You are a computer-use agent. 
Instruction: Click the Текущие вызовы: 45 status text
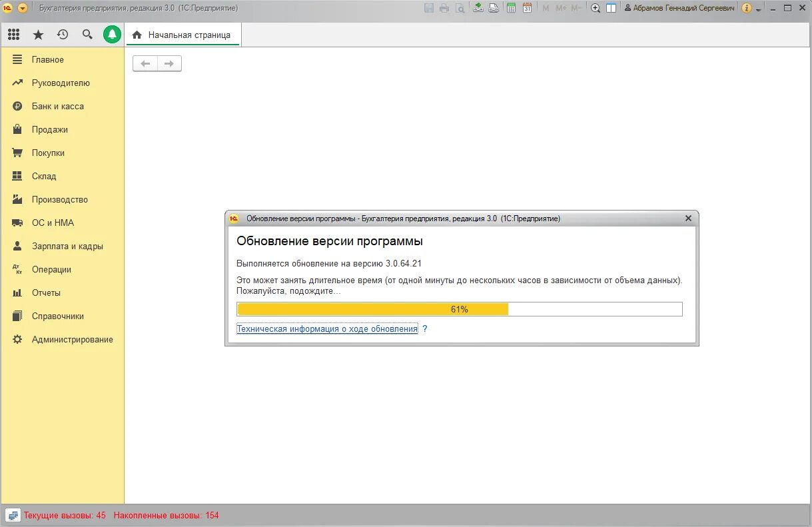coord(65,515)
